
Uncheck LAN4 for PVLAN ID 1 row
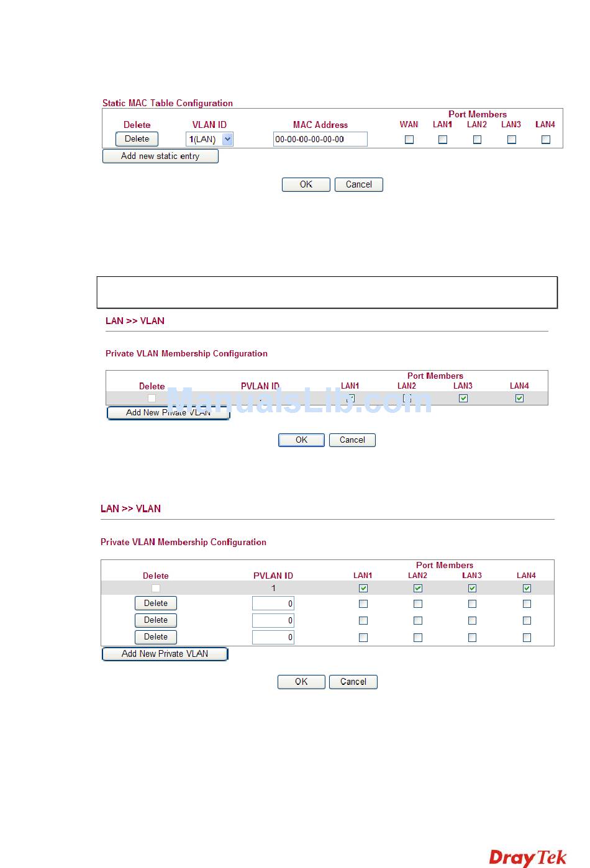pyautogui.click(x=527, y=588)
